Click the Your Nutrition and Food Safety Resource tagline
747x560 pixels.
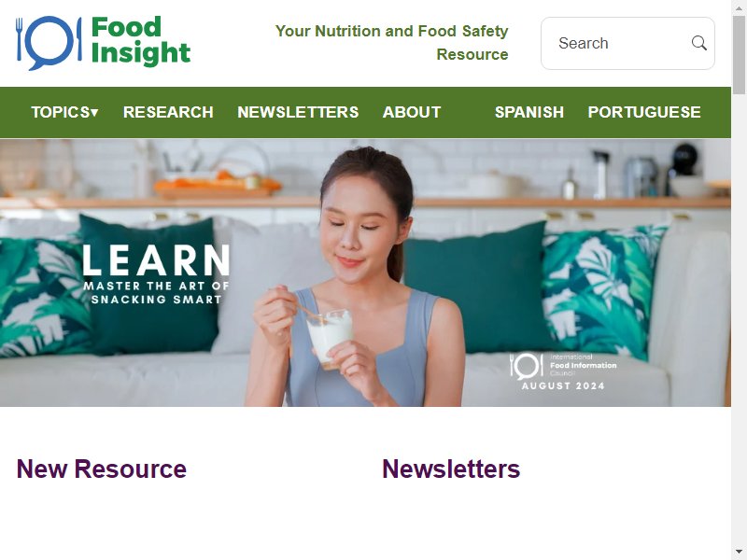point(391,42)
